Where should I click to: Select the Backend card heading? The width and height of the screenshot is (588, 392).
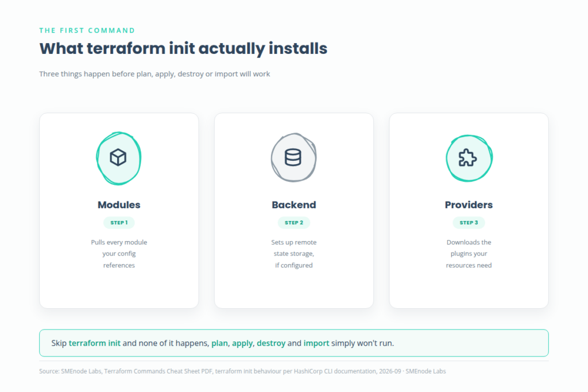[294, 205]
